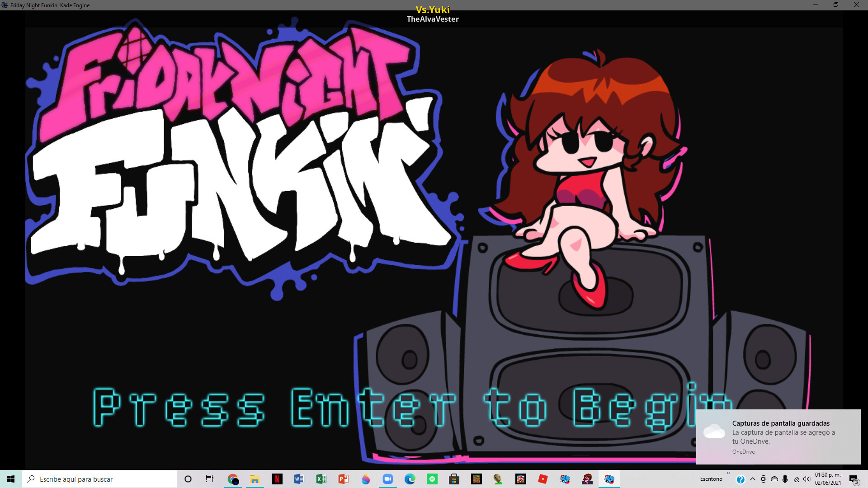Open the Roblox taskbar icon

543,479
